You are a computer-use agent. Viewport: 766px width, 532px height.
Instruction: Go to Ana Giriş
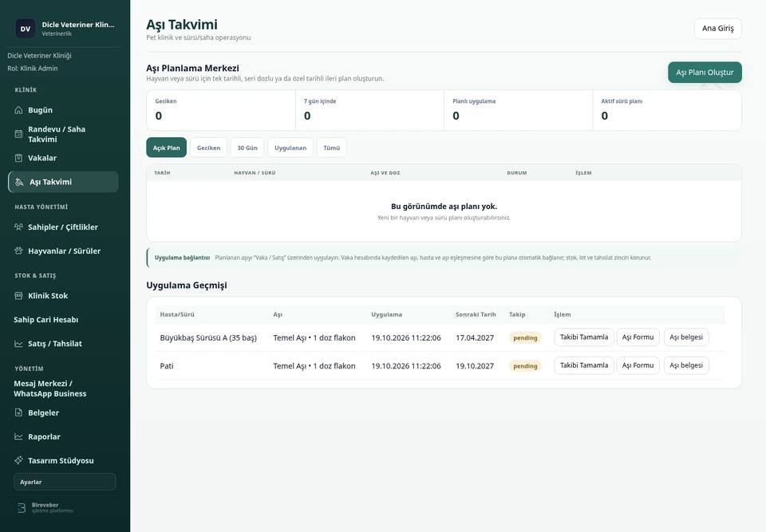tap(718, 29)
